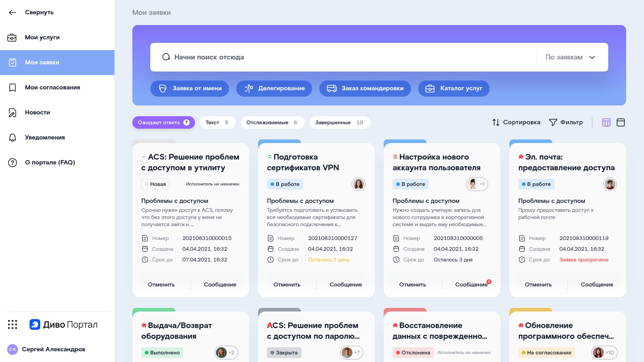Click the Свернуть back arrow icon
This screenshot has height=362, width=644.
13,13
